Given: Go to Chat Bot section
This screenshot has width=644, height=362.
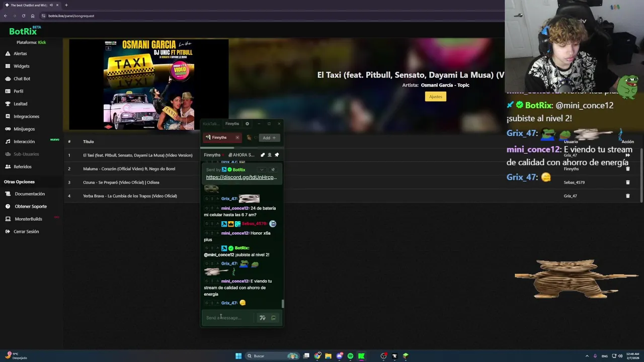Looking at the screenshot, I should 22,78.
